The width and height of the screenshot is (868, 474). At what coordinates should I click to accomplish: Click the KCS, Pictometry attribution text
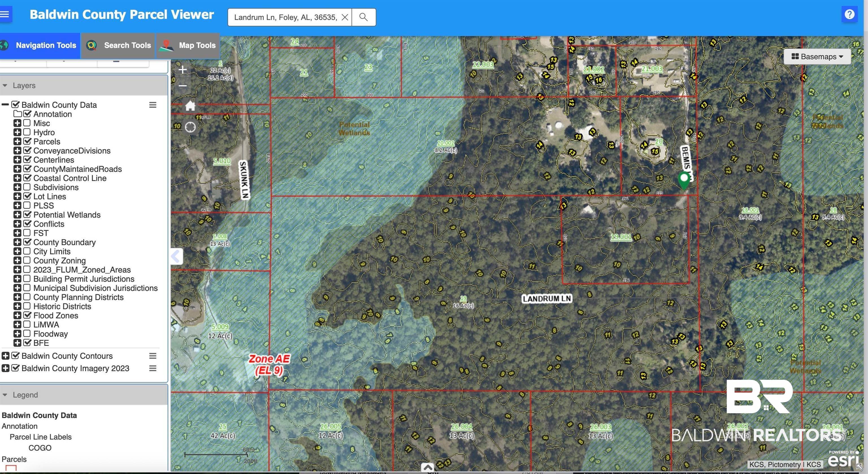(785, 465)
